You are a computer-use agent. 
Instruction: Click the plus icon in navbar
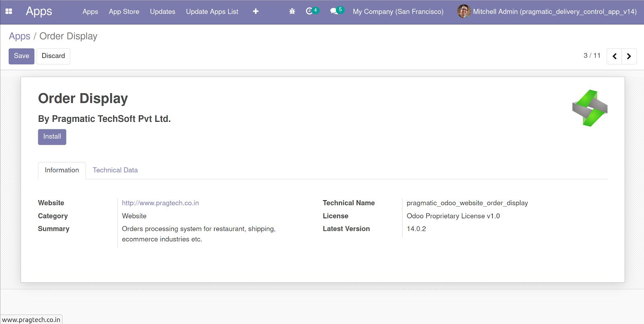tap(256, 11)
